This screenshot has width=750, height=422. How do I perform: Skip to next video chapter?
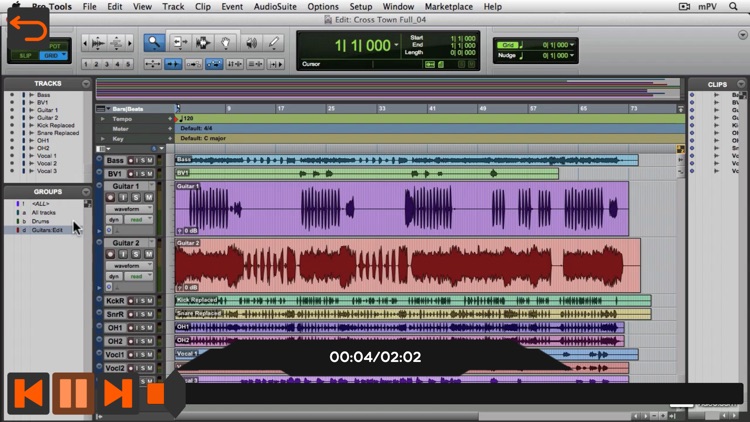coord(118,393)
